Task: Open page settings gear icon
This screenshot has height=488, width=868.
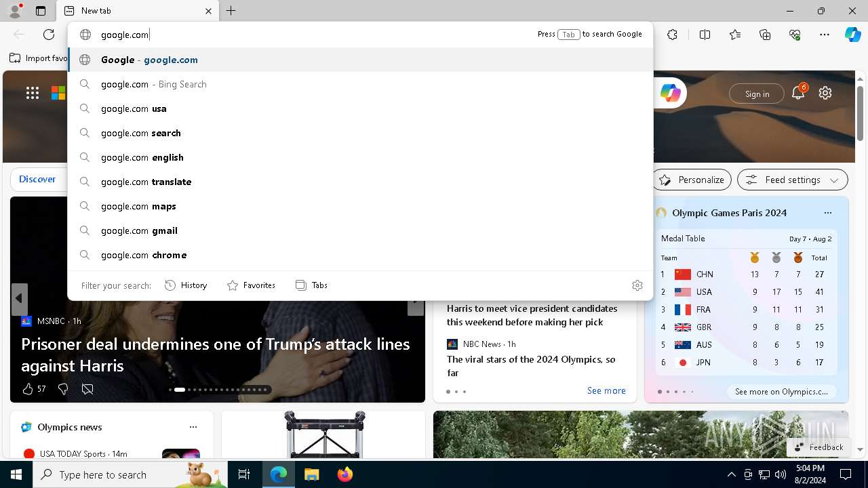Action: (825, 93)
